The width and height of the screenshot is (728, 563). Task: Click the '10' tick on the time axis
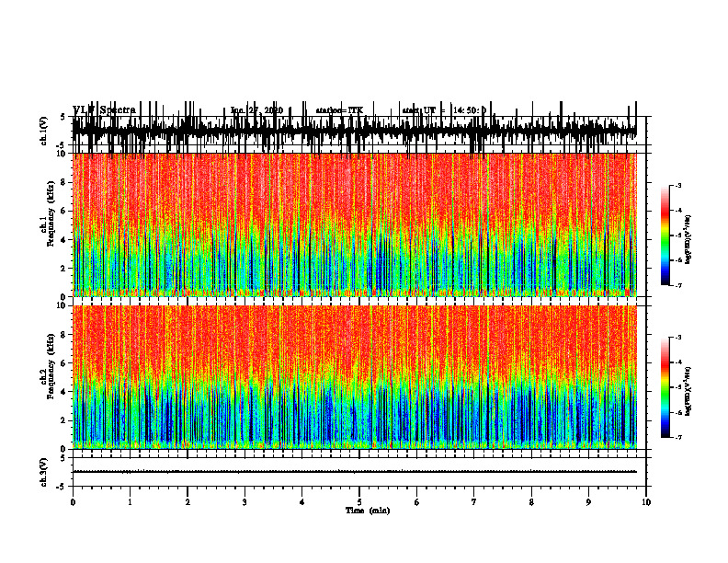click(646, 502)
